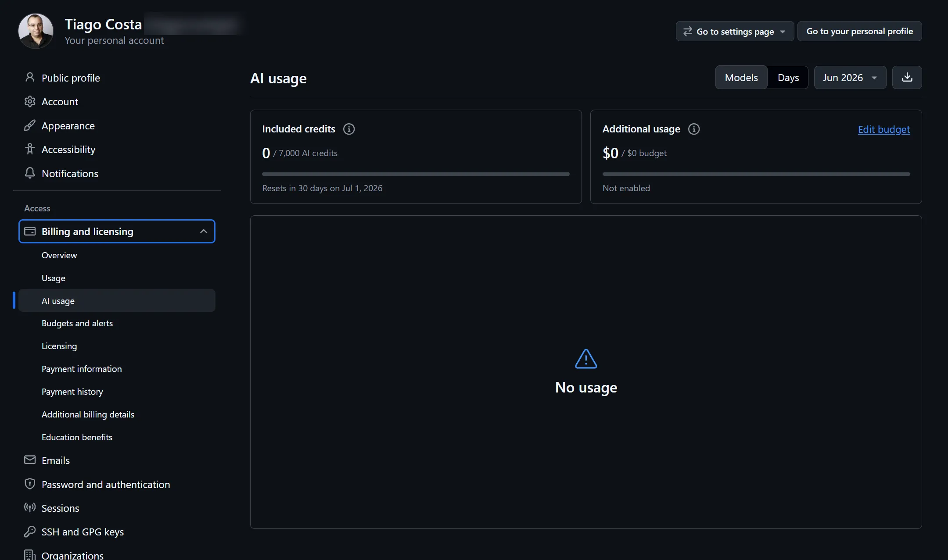
Task: Click the "Your personal account" subtitle
Action: pos(114,40)
